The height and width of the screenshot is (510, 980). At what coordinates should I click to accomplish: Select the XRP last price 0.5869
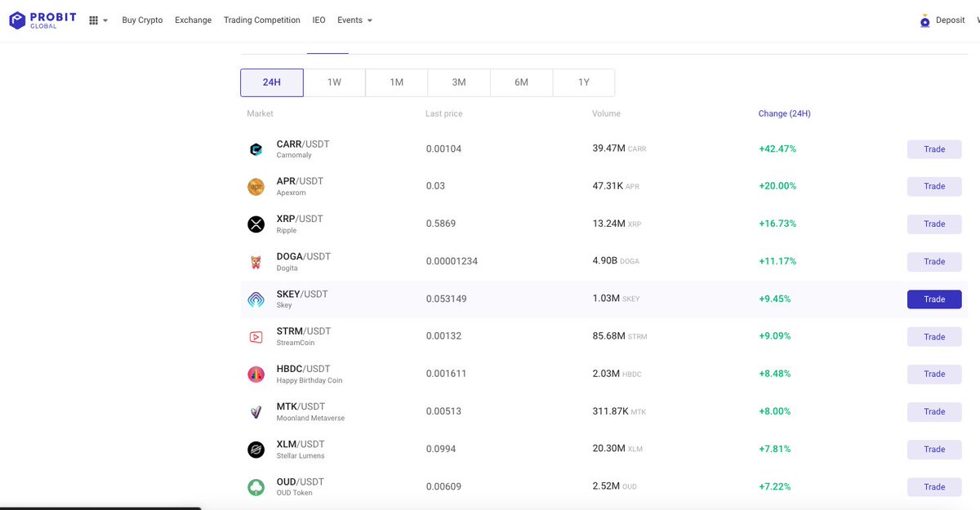(x=441, y=224)
